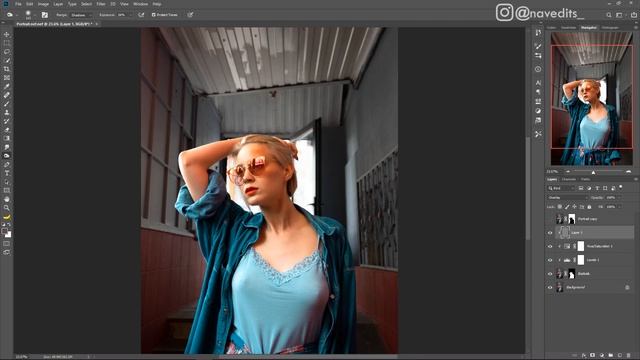The image size is (640, 360).
Task: Select the Gradient tool
Action: click(x=7, y=138)
